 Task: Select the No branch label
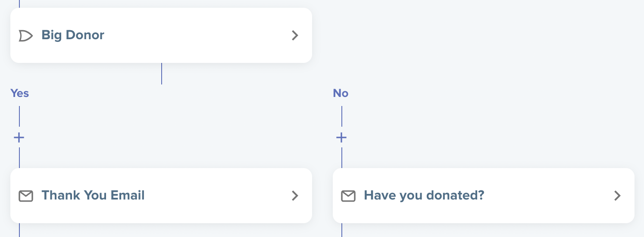(x=341, y=93)
